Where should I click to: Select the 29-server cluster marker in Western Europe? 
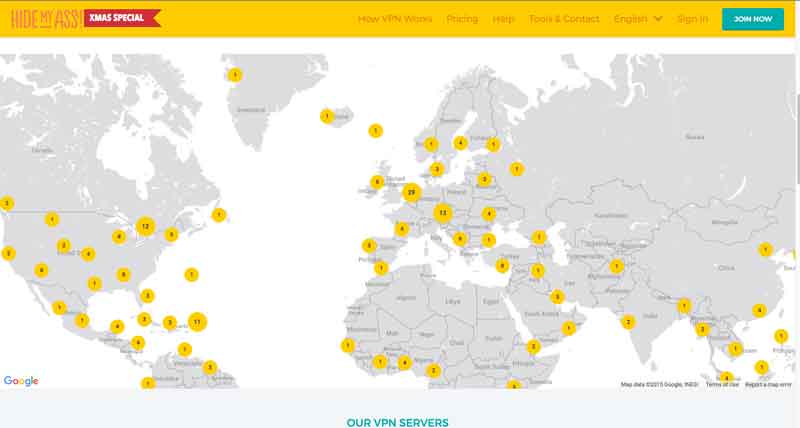pos(411,192)
